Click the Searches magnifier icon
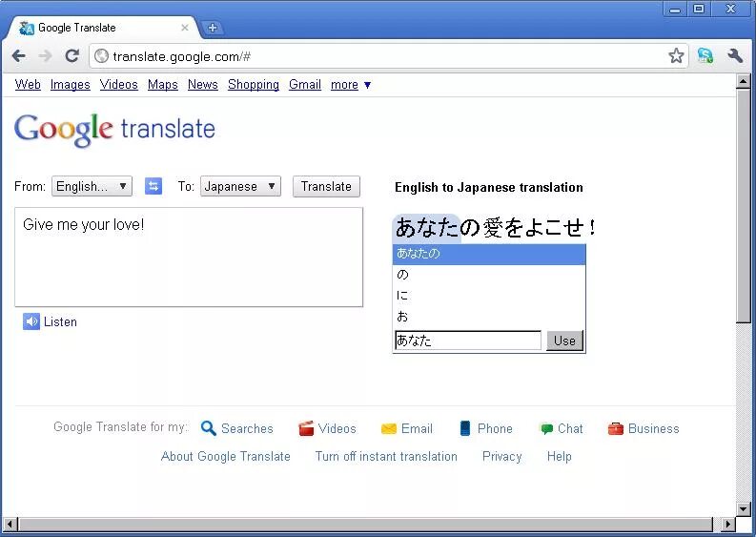Image resolution: width=756 pixels, height=537 pixels. 208,428
